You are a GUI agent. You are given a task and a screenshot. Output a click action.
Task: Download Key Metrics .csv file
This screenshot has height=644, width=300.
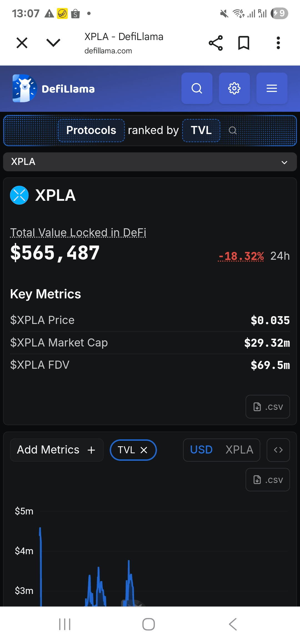pyautogui.click(x=267, y=407)
